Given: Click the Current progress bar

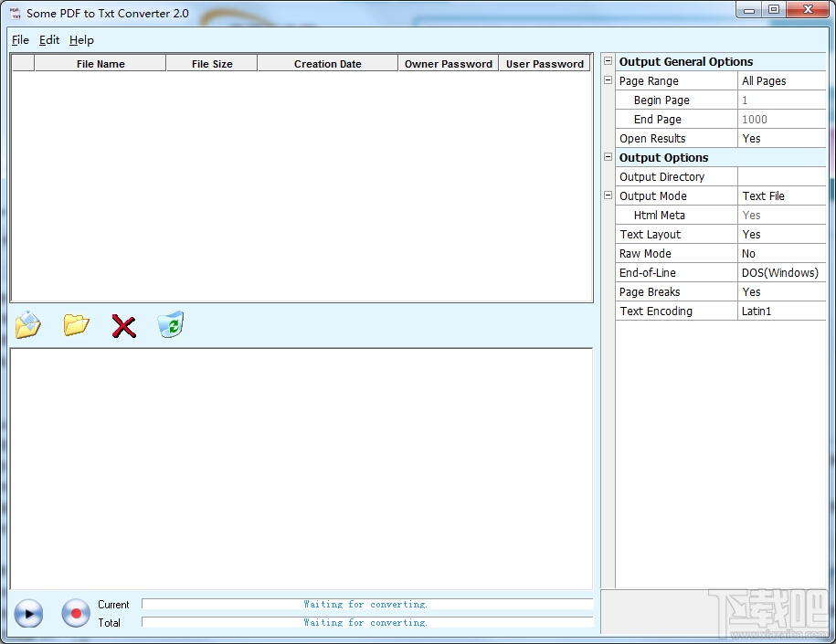Looking at the screenshot, I should [367, 604].
